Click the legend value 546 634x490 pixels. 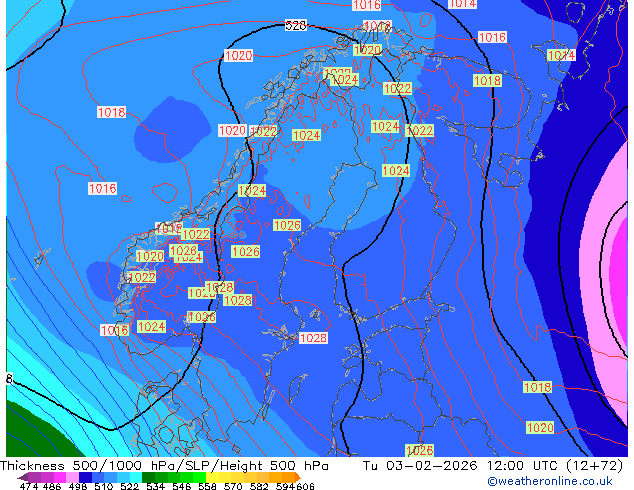point(181,486)
